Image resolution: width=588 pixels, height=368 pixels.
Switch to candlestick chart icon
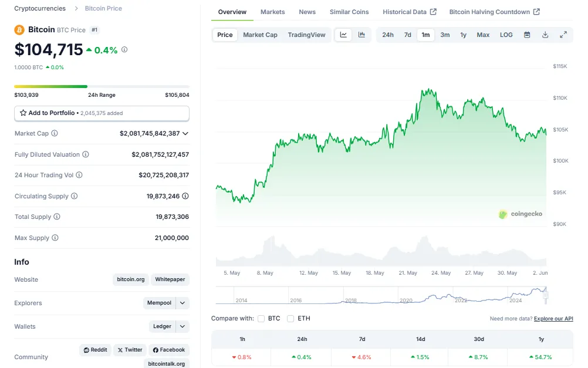pos(361,35)
